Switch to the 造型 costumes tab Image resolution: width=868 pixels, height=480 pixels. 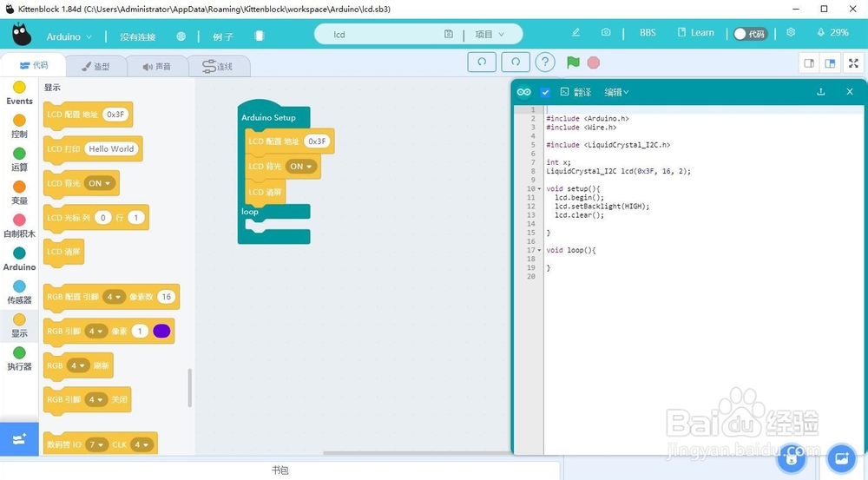coord(95,67)
